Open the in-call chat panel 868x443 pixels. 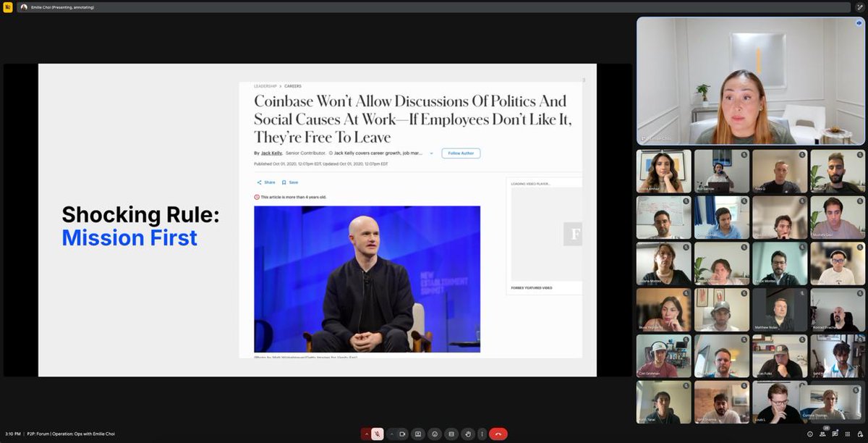(x=835, y=434)
